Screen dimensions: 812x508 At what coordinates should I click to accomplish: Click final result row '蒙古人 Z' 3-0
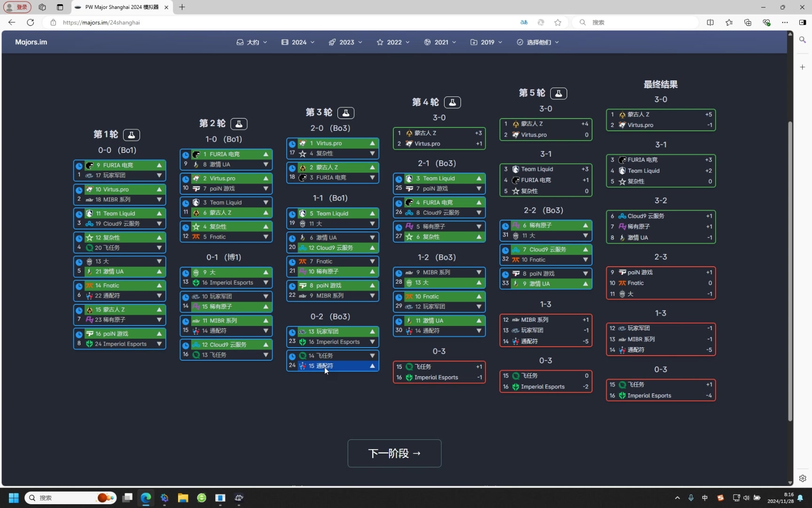coord(661,115)
